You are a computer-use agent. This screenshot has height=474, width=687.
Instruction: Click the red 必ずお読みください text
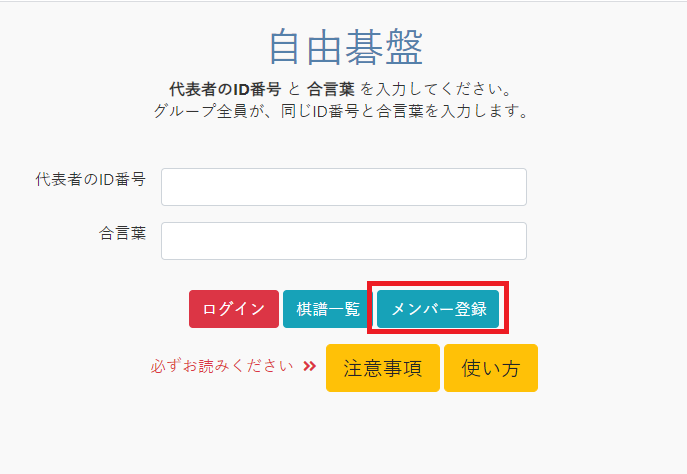click(x=222, y=366)
